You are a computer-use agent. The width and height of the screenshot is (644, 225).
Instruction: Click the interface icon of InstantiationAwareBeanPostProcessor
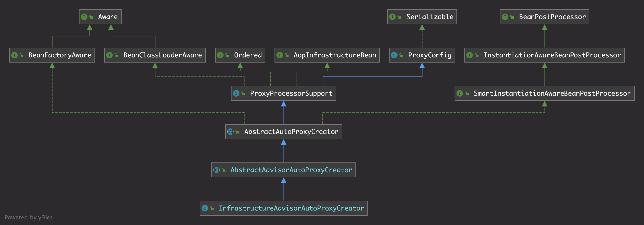(x=470, y=55)
